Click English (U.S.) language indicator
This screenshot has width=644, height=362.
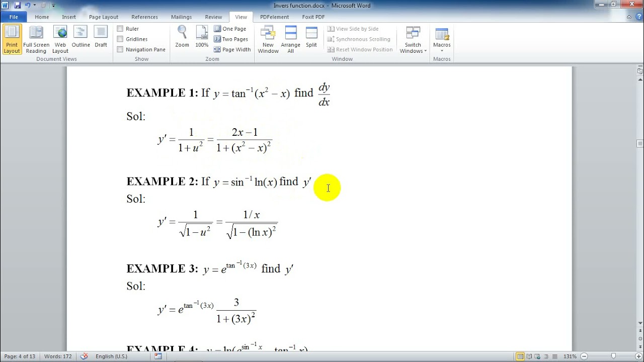point(111,356)
